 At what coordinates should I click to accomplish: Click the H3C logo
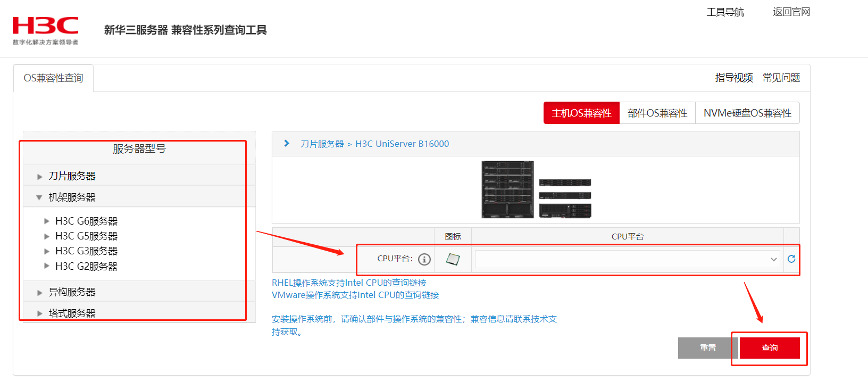46,31
